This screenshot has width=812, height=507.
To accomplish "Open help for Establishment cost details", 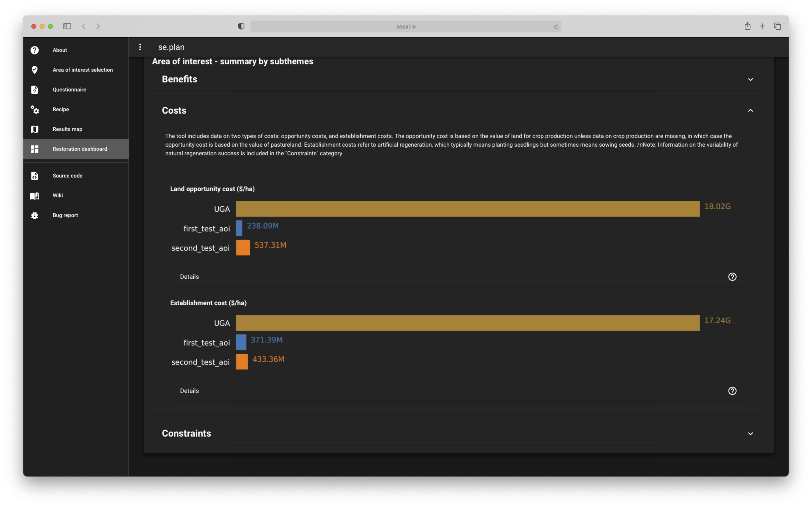I will click(x=732, y=391).
